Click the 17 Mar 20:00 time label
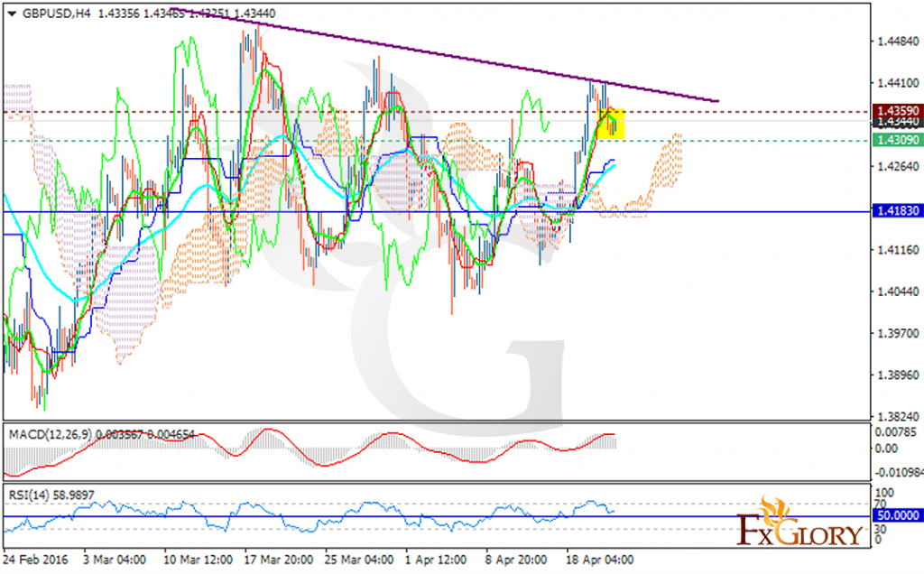 (x=278, y=560)
